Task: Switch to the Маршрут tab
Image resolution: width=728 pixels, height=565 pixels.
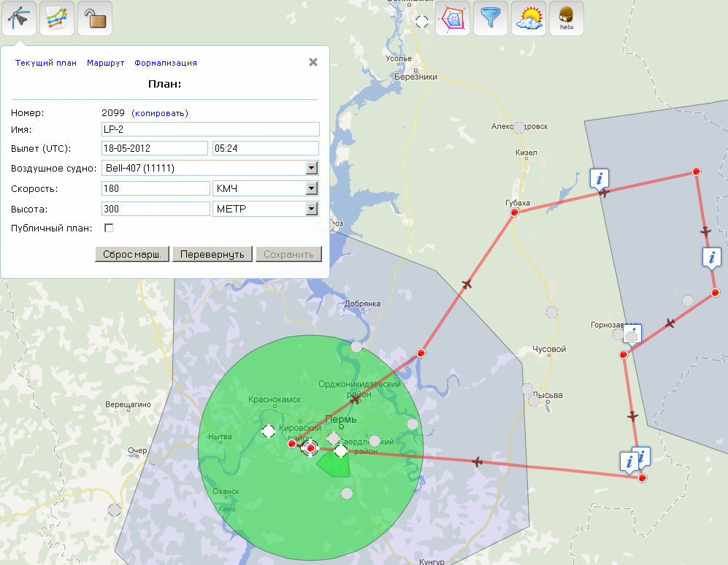Action: click(x=105, y=63)
